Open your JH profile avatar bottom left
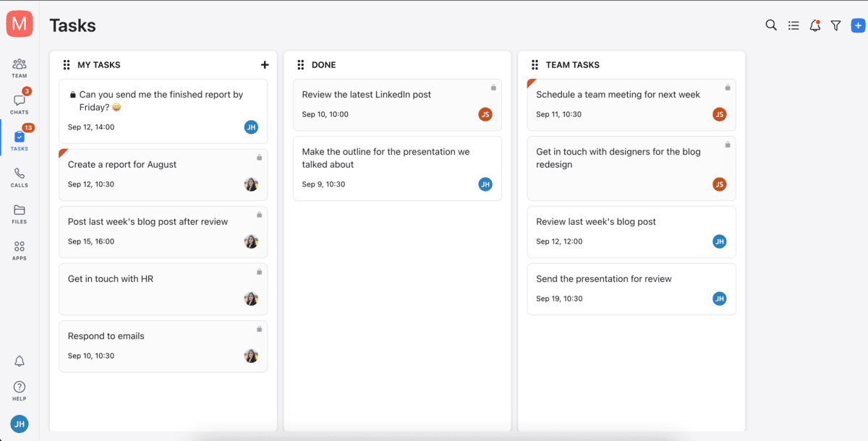The height and width of the screenshot is (441, 868). pos(19,424)
